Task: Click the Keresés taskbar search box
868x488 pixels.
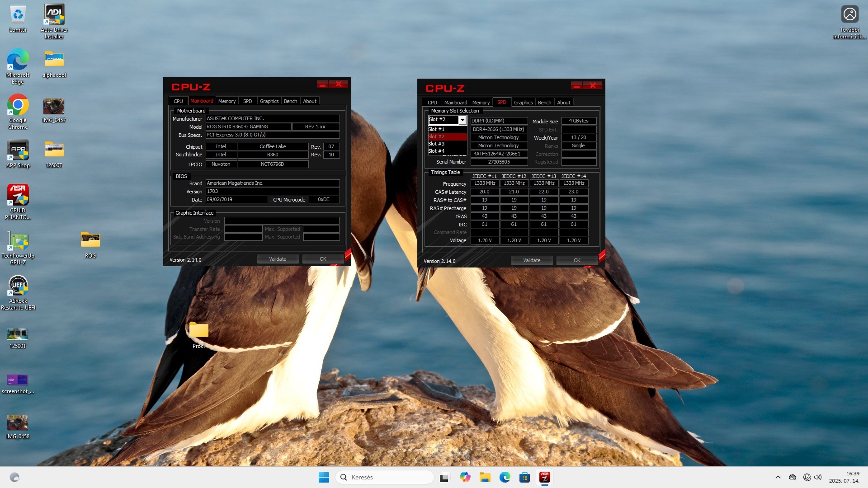Action: [x=384, y=477]
